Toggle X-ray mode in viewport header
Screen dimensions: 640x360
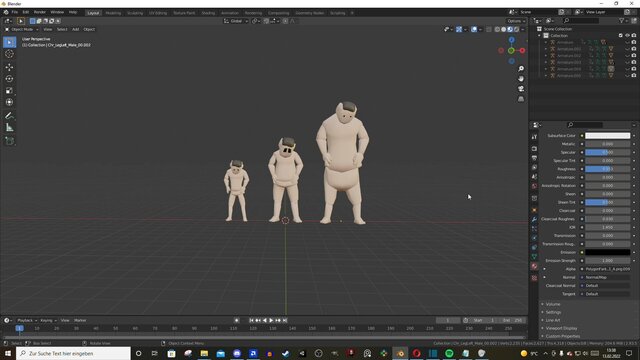click(x=489, y=29)
